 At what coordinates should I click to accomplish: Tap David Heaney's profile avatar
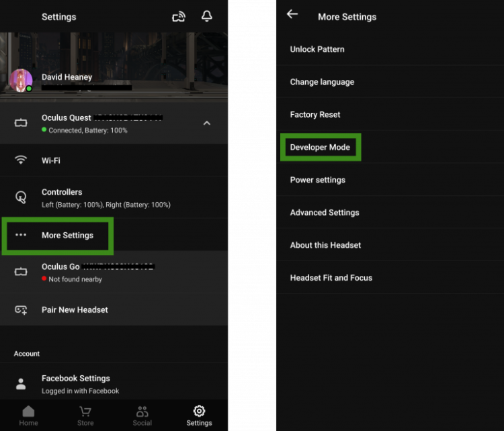[21, 81]
